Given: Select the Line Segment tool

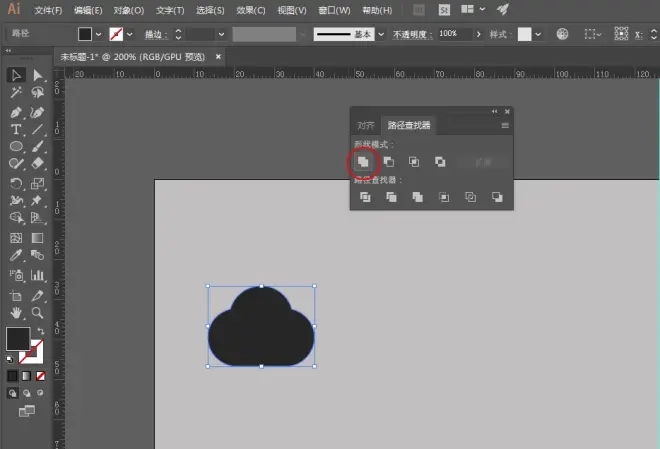Looking at the screenshot, I should click(x=37, y=129).
